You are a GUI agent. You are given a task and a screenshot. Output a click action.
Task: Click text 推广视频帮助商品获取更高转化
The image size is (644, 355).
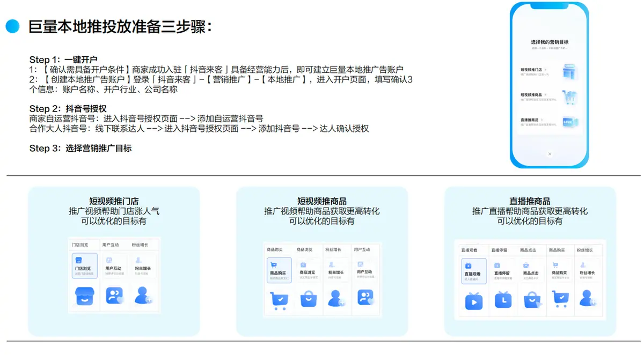point(322,211)
